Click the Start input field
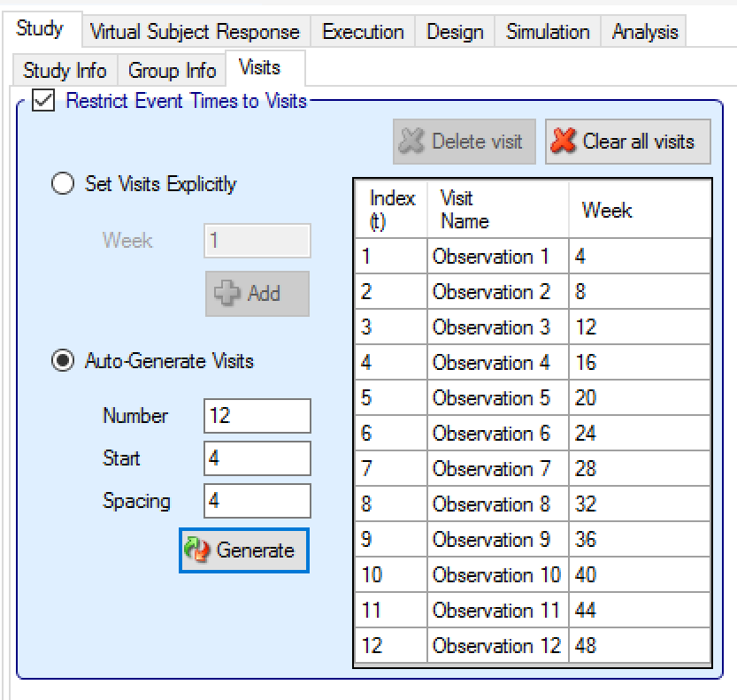This screenshot has height=700, width=737. point(257,458)
